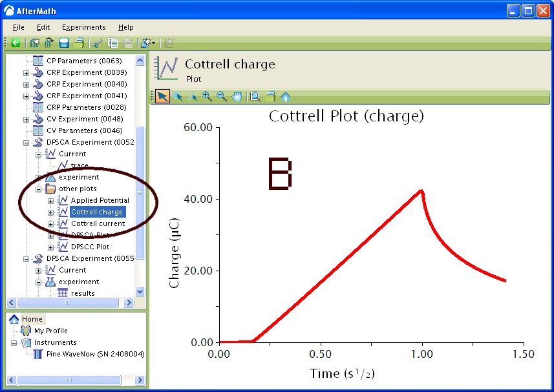This screenshot has height=392, width=554.
Task: Collapse DPSCA Experiment (0052) node
Action: click(x=26, y=143)
